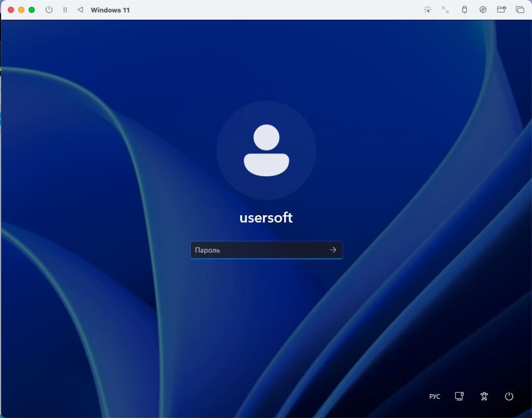The image size is (532, 418).
Task: Click the restart triangle icon beside pause
Action: click(80, 10)
